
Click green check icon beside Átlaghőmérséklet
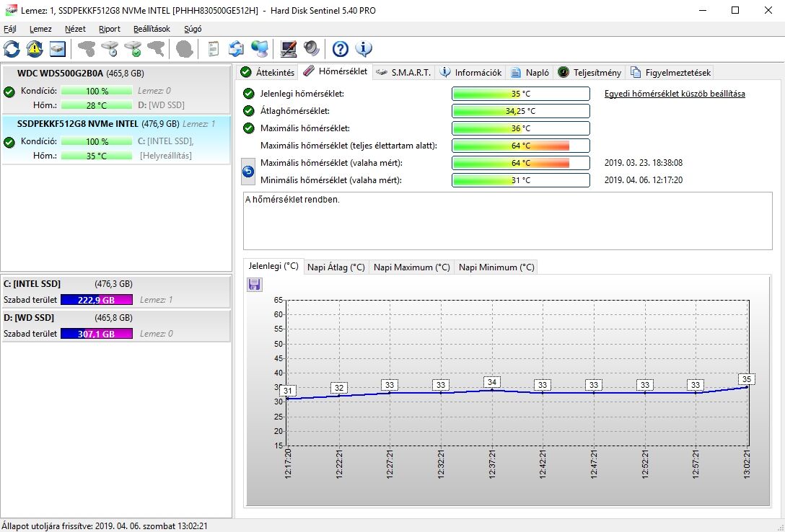pos(248,111)
